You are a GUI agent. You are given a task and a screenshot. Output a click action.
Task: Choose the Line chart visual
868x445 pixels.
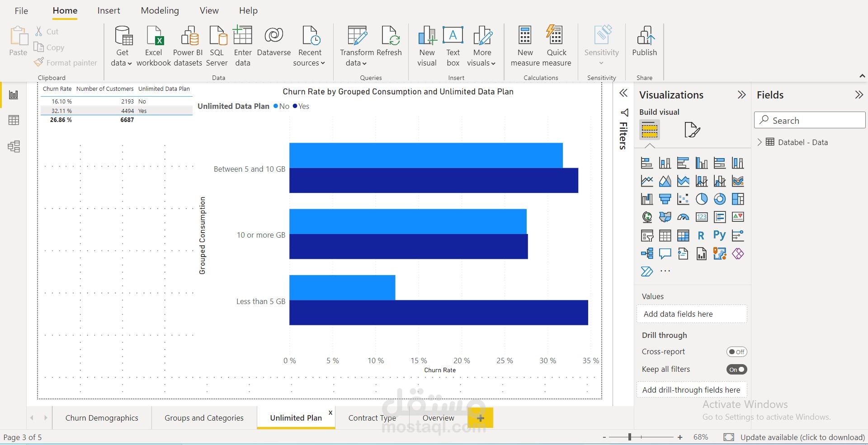[647, 181]
